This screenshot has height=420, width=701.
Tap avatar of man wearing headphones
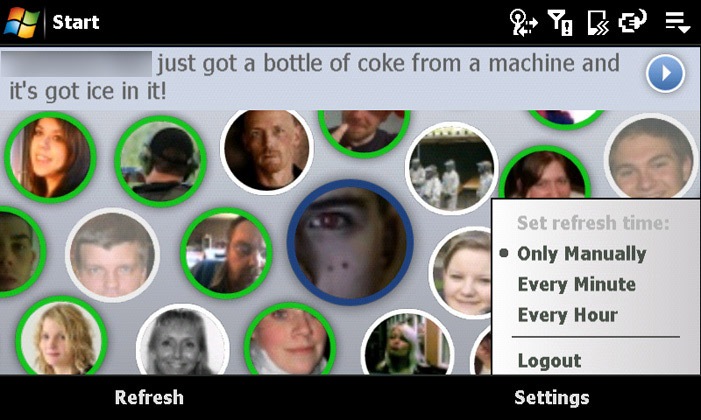click(x=160, y=161)
